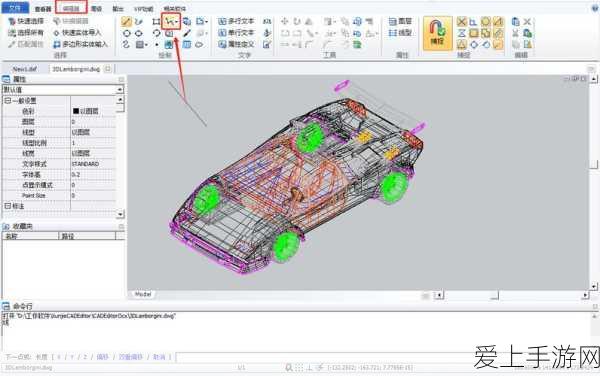
Task: Open the File (文件) menu tab
Action: point(15,8)
